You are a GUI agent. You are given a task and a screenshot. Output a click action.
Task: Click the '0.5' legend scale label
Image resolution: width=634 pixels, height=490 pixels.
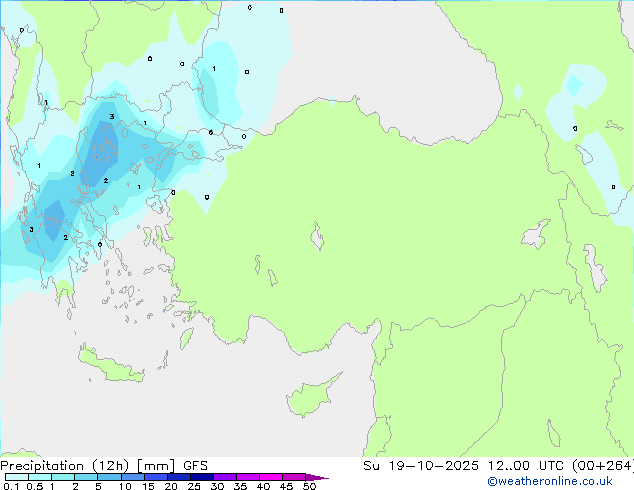(x=35, y=486)
